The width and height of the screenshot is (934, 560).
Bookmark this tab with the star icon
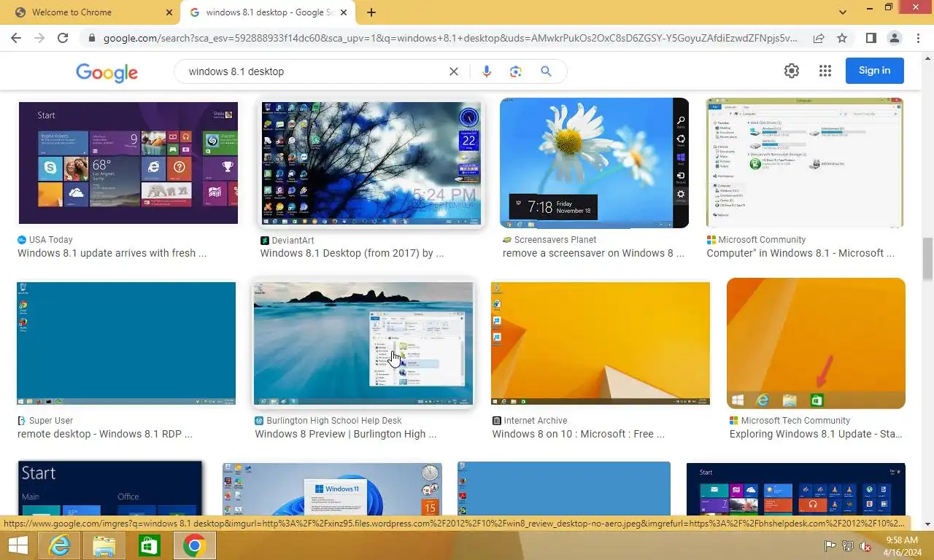tap(842, 38)
